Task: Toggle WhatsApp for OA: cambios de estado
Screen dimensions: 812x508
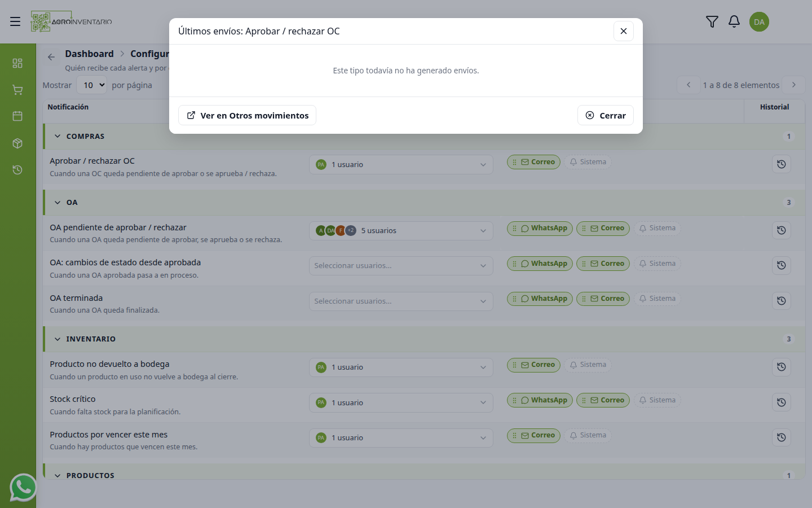Action: [x=540, y=264]
